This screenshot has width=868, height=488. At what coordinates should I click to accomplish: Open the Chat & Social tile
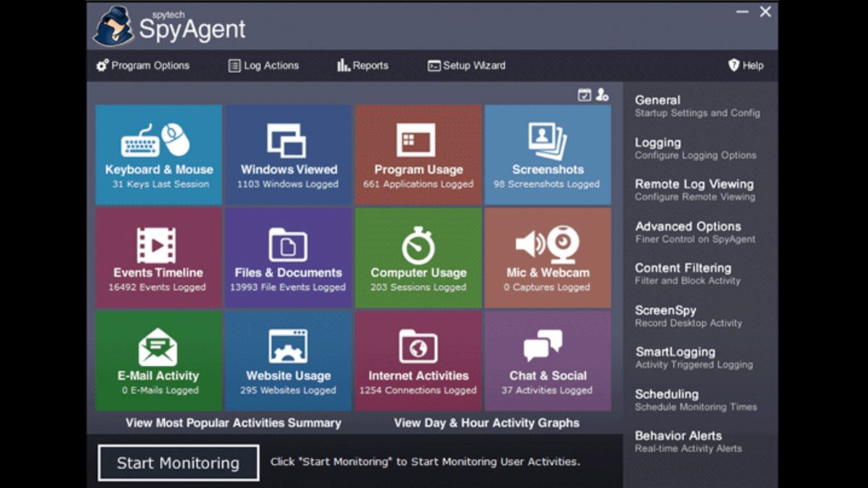coord(548,361)
